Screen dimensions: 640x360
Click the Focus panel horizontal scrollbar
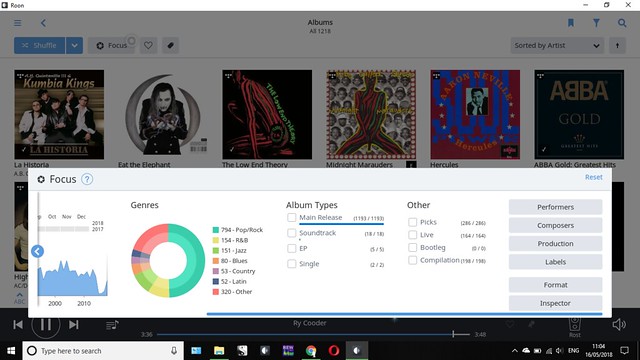point(404,314)
